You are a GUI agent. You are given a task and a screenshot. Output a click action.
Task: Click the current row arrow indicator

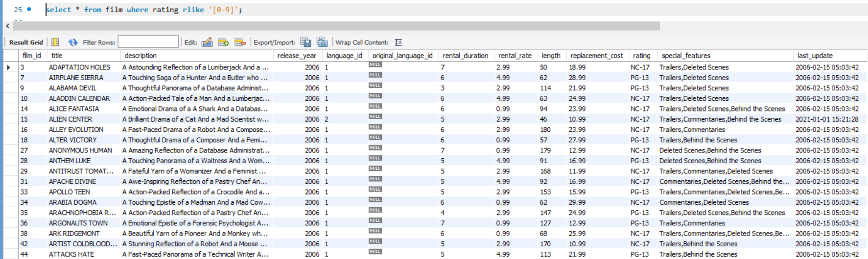(8, 67)
